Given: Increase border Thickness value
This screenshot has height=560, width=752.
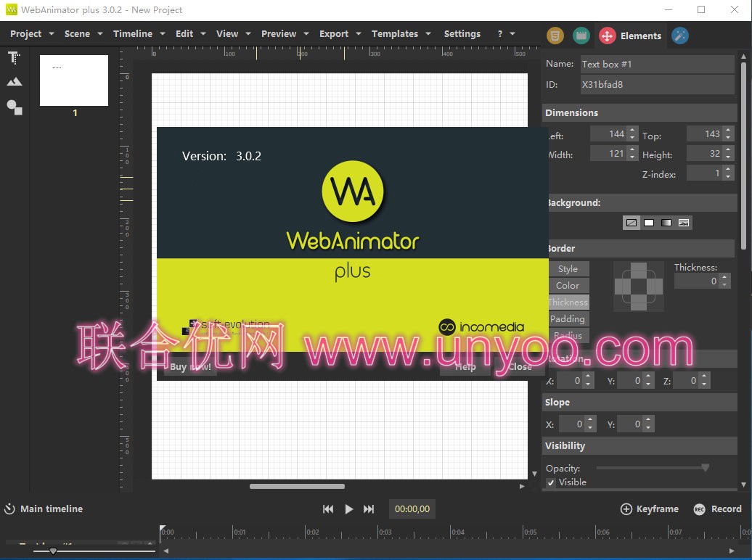Looking at the screenshot, I should click(x=724, y=277).
